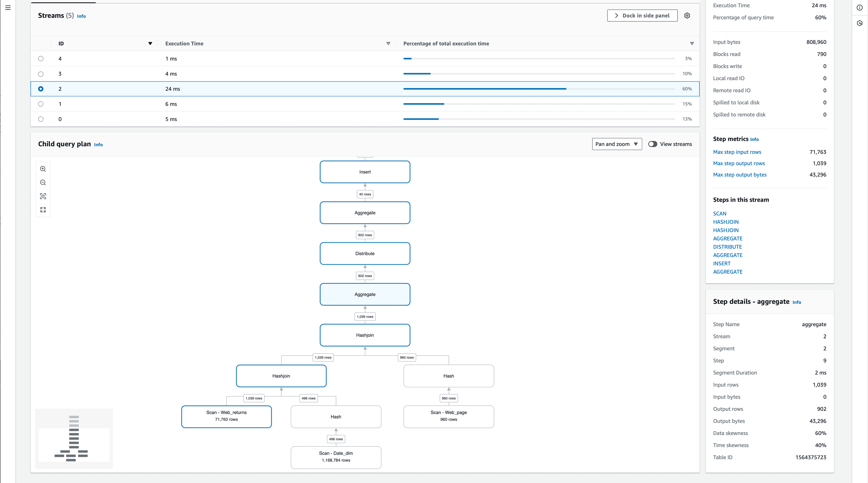Open the Pan and zoom dropdown

click(x=617, y=144)
